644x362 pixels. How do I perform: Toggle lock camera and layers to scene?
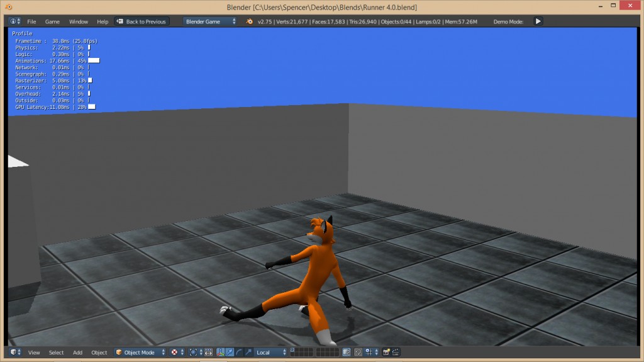(347, 352)
